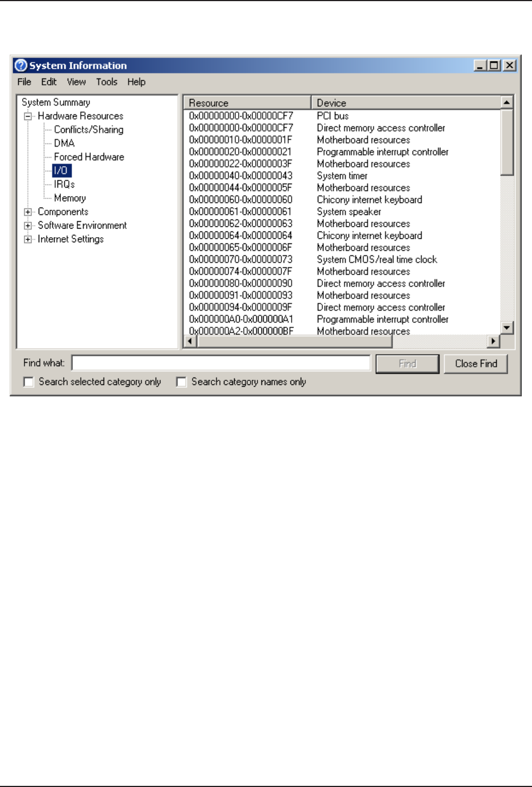Image resolution: width=532 pixels, height=787 pixels.
Task: Enable Search selected category only checkbox
Action: pyautogui.click(x=29, y=382)
